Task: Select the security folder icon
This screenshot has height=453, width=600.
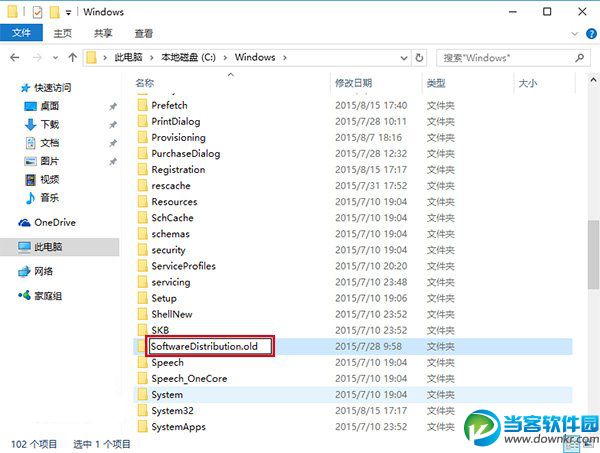Action: pos(142,250)
